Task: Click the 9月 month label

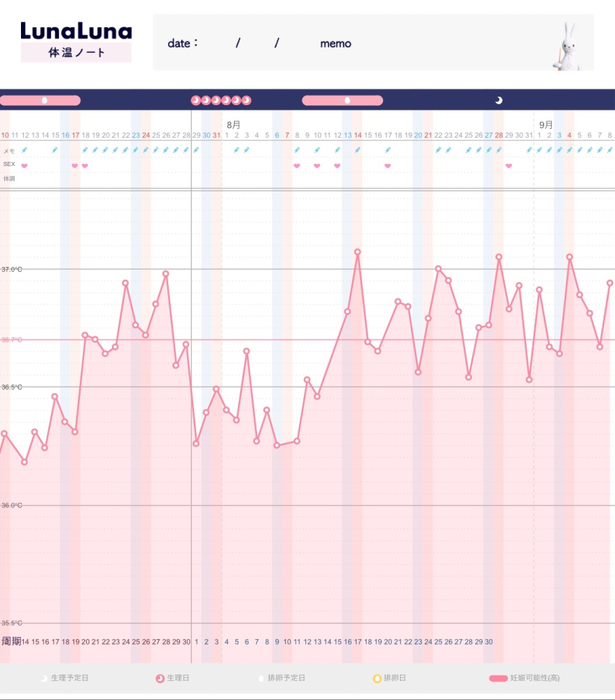Action: click(x=546, y=125)
